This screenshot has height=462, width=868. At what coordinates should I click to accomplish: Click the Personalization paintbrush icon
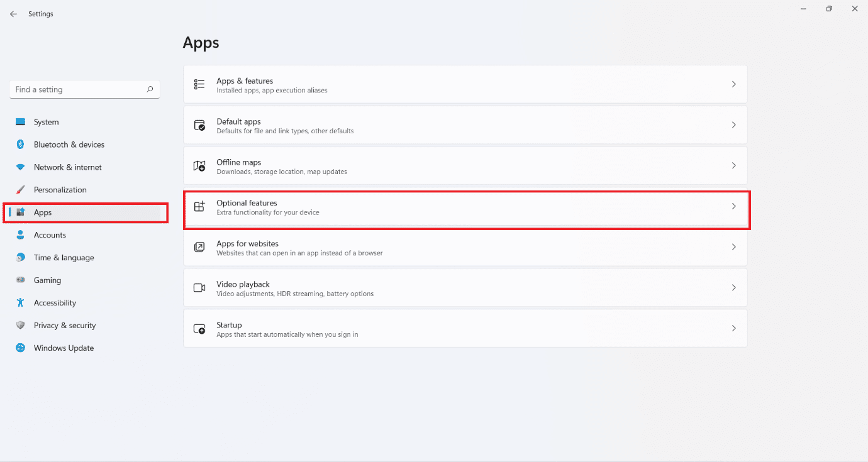20,190
